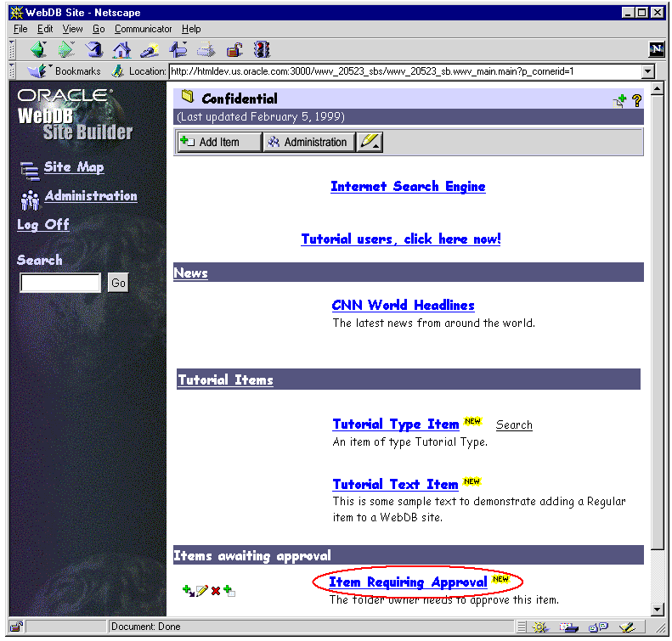The image size is (672, 641).
Task: Open the Communicator menu
Action: coord(144,29)
